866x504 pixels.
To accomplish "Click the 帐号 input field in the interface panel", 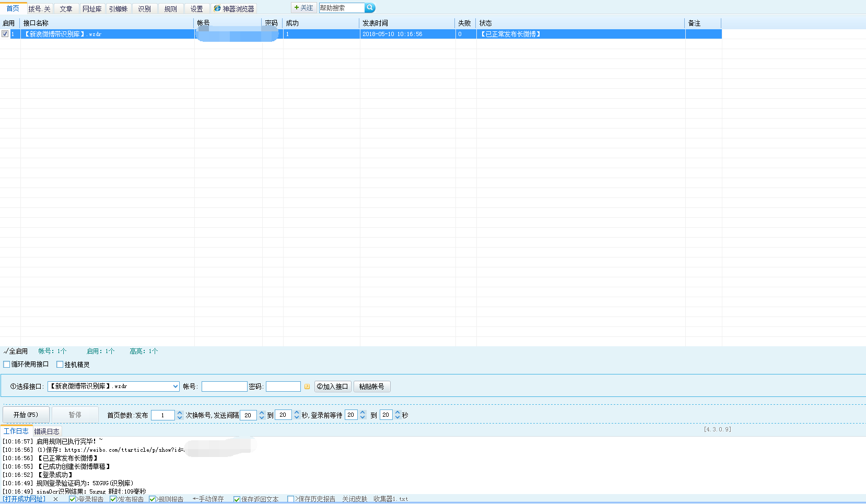I will [x=224, y=386].
